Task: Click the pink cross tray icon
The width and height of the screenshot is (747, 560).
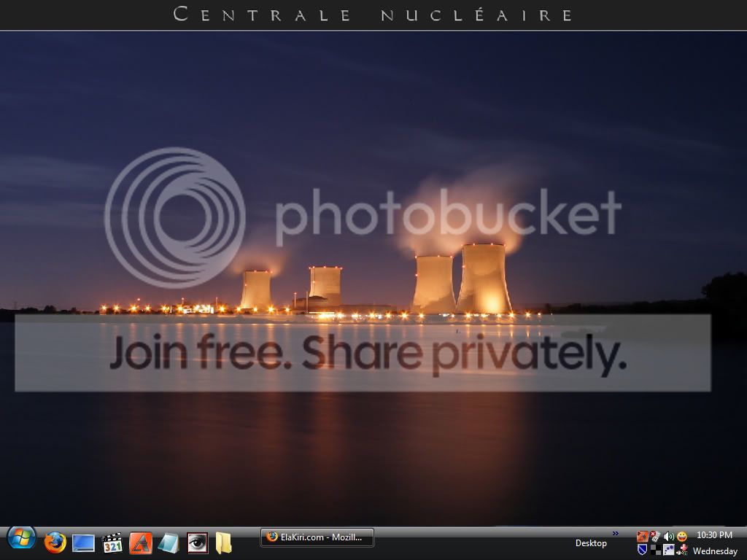Action: [682, 550]
